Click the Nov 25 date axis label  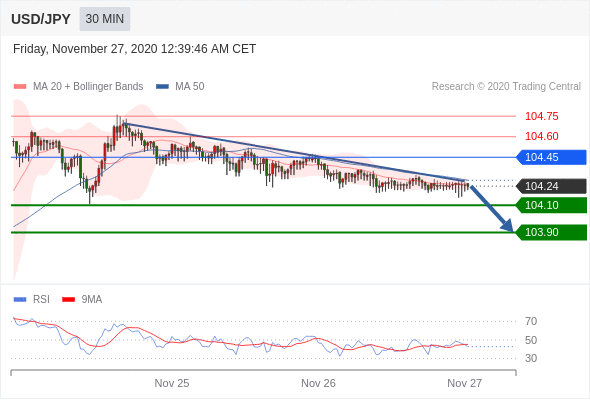click(x=172, y=383)
